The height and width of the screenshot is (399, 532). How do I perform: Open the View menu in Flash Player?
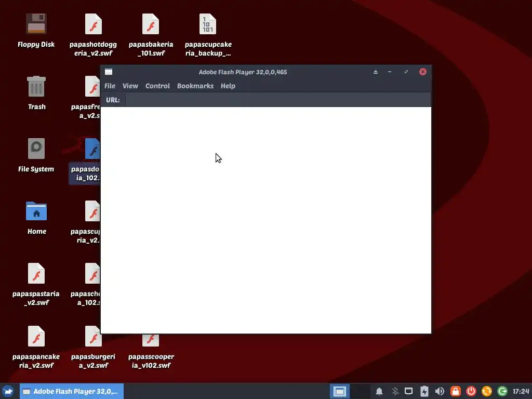pos(130,86)
